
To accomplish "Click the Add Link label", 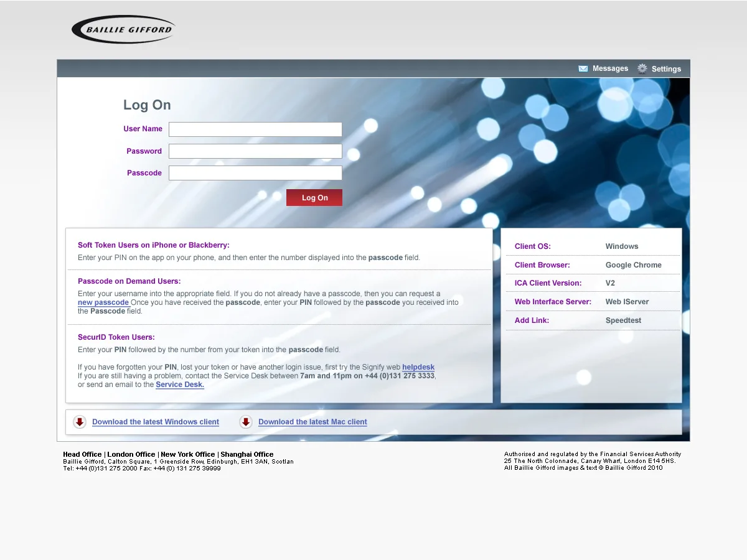I will point(532,320).
